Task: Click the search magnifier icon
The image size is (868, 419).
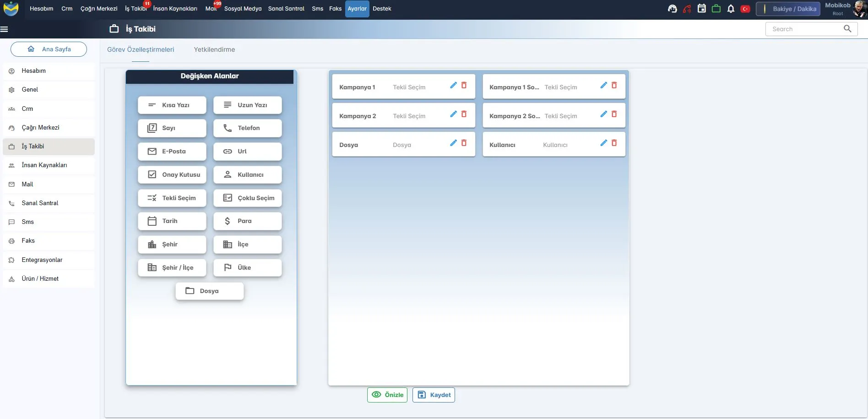Action: (847, 29)
